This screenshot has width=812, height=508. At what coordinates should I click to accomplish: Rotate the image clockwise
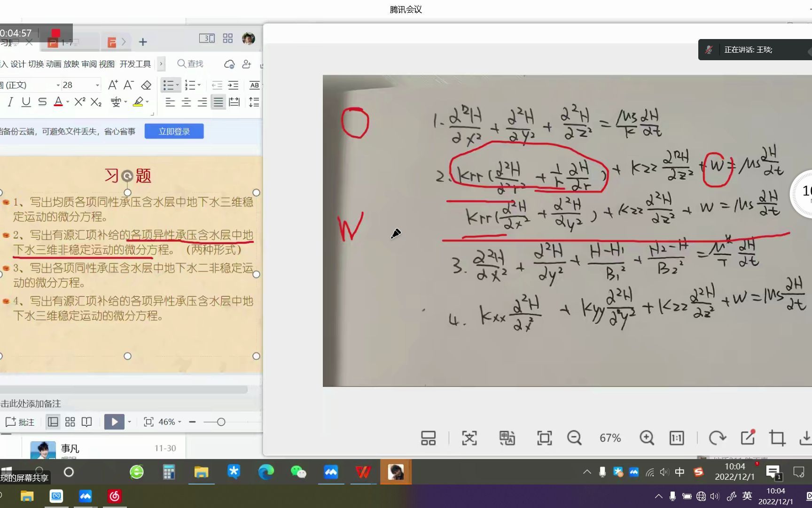(x=717, y=438)
